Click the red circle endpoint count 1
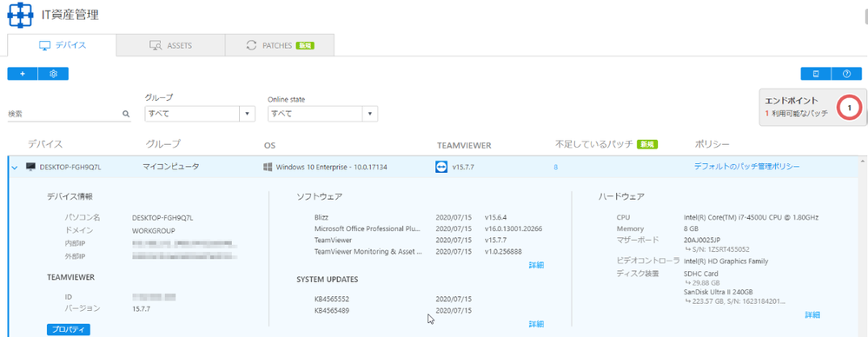The height and width of the screenshot is (337, 868). pyautogui.click(x=849, y=108)
